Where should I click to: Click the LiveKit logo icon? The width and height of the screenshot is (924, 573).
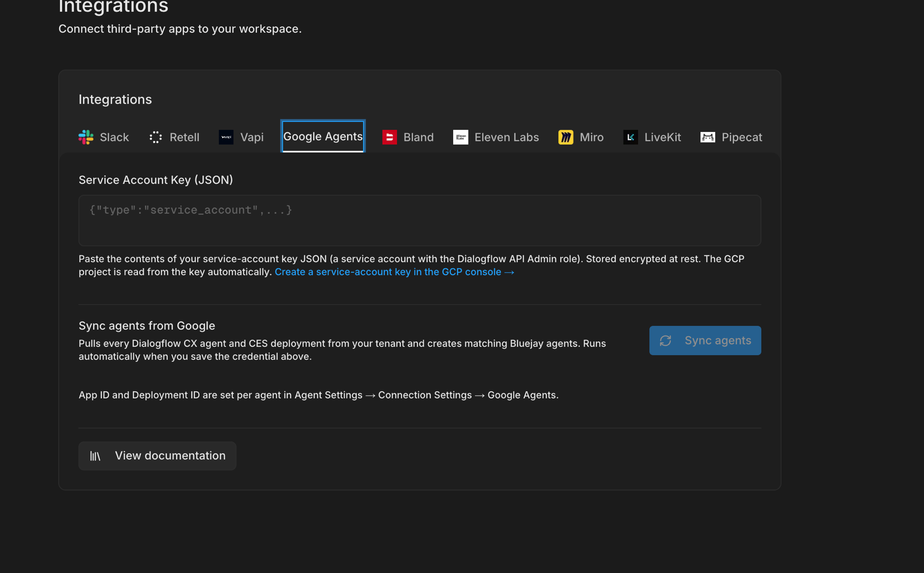[x=631, y=137]
